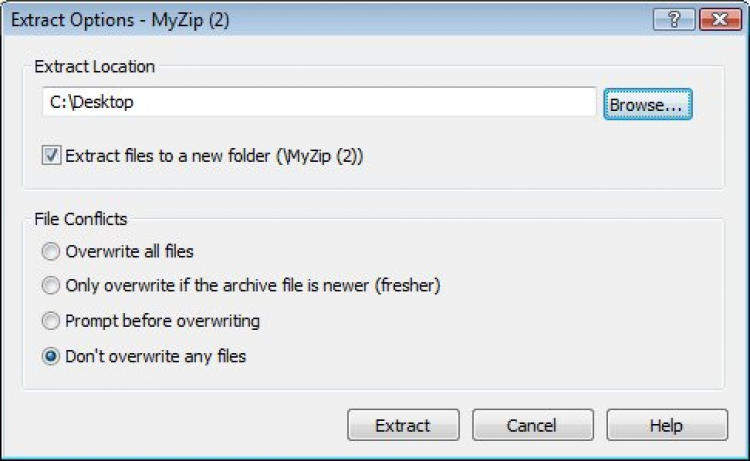This screenshot has width=750, height=461.
Task: Select the Overwrite all files radio button
Action: (51, 251)
